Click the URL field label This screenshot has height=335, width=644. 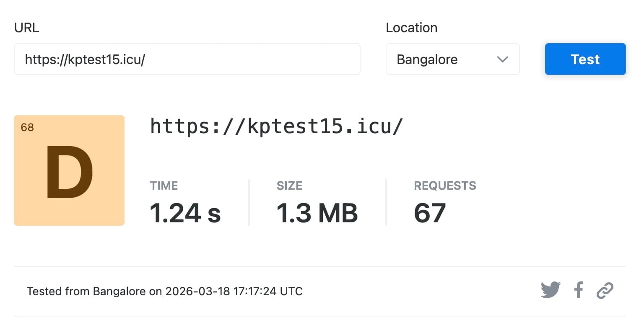click(x=26, y=28)
